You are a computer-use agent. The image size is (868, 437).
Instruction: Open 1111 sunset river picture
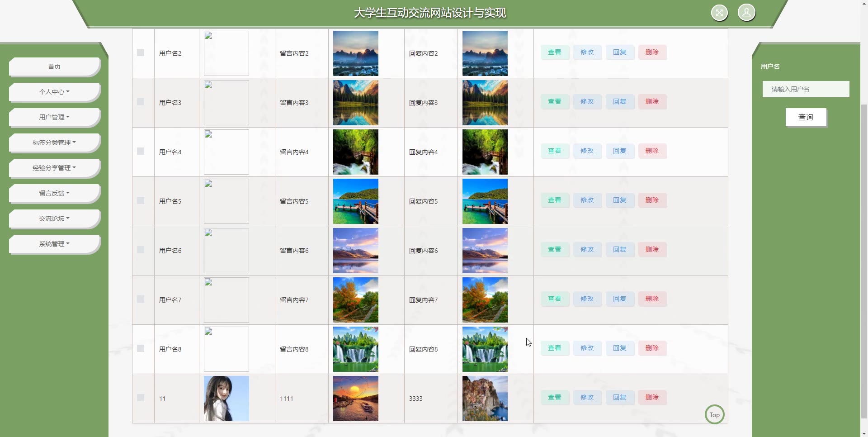[356, 399]
